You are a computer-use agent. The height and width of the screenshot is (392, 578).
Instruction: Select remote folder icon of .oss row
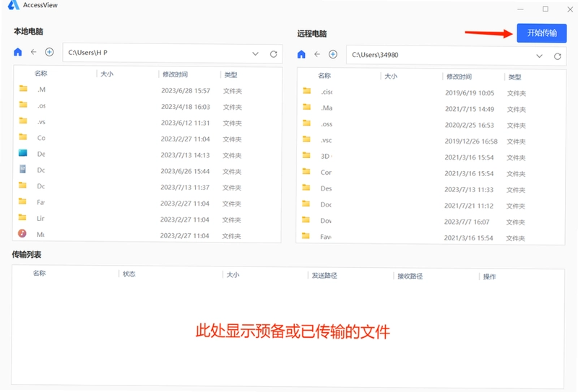pyautogui.click(x=306, y=123)
